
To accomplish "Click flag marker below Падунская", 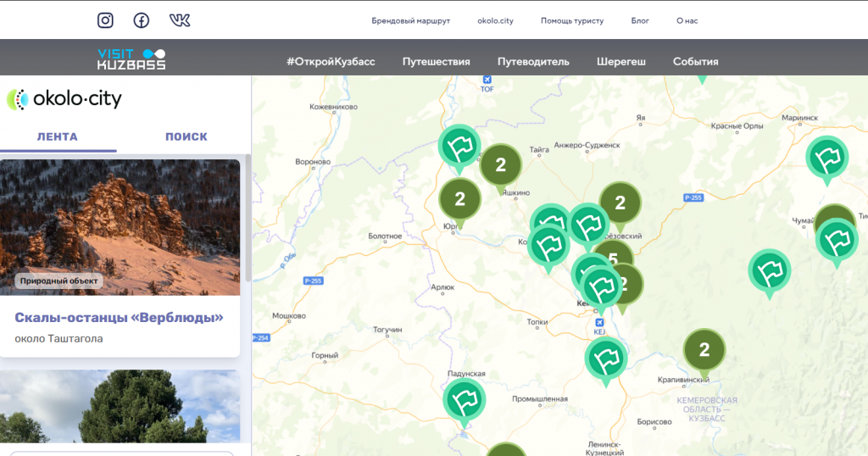I will pyautogui.click(x=464, y=401).
